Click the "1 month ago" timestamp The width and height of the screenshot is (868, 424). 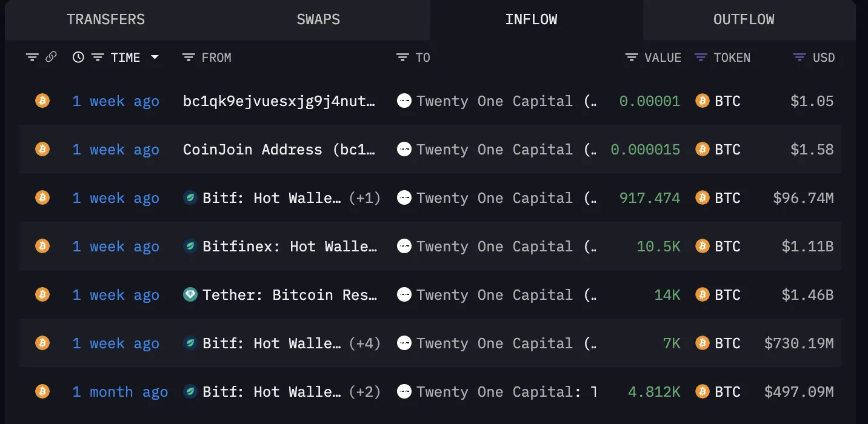coord(120,392)
